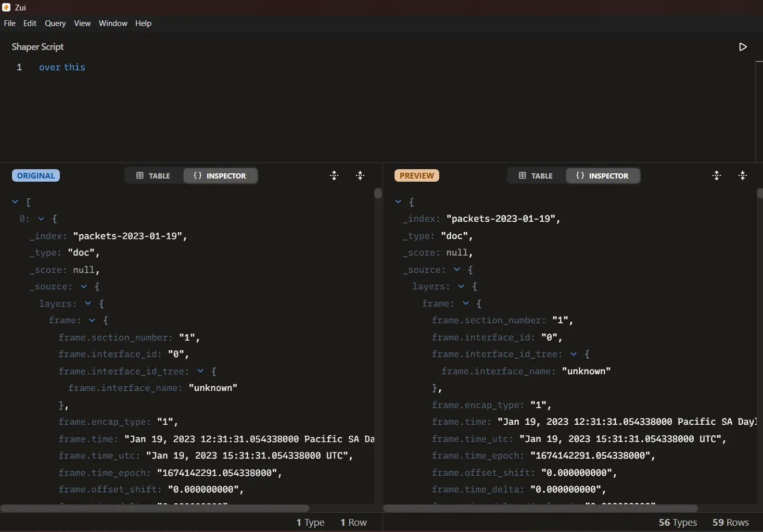
Task: Click the Zui application logo in title bar
Action: [x=6, y=7]
